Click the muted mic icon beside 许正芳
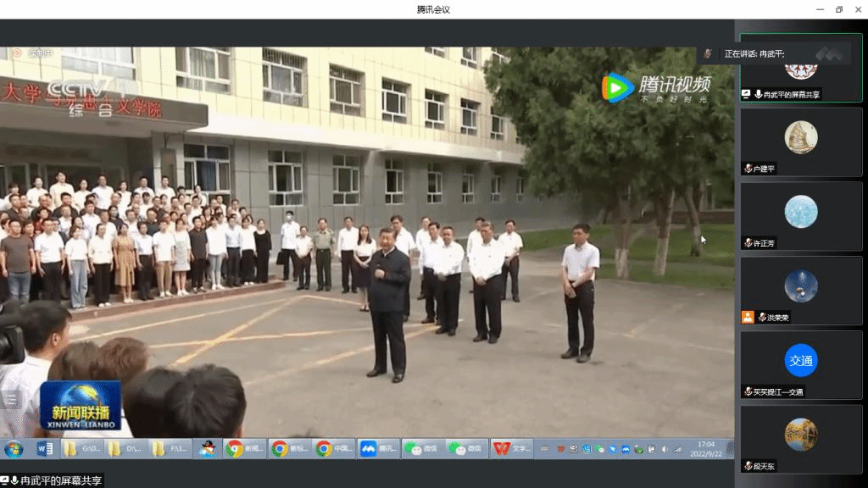 [x=748, y=243]
